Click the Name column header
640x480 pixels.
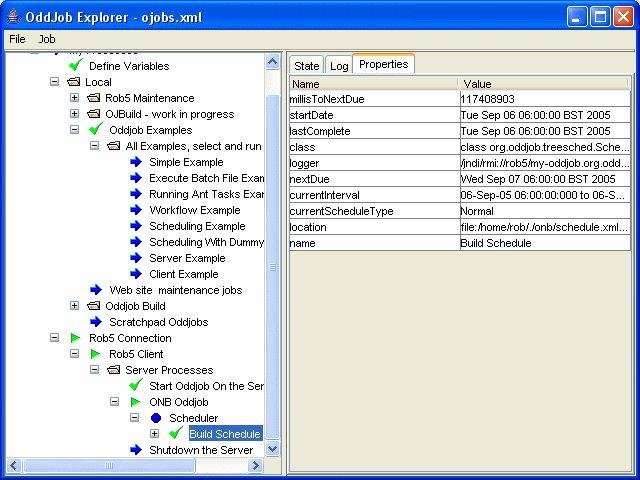coord(375,84)
